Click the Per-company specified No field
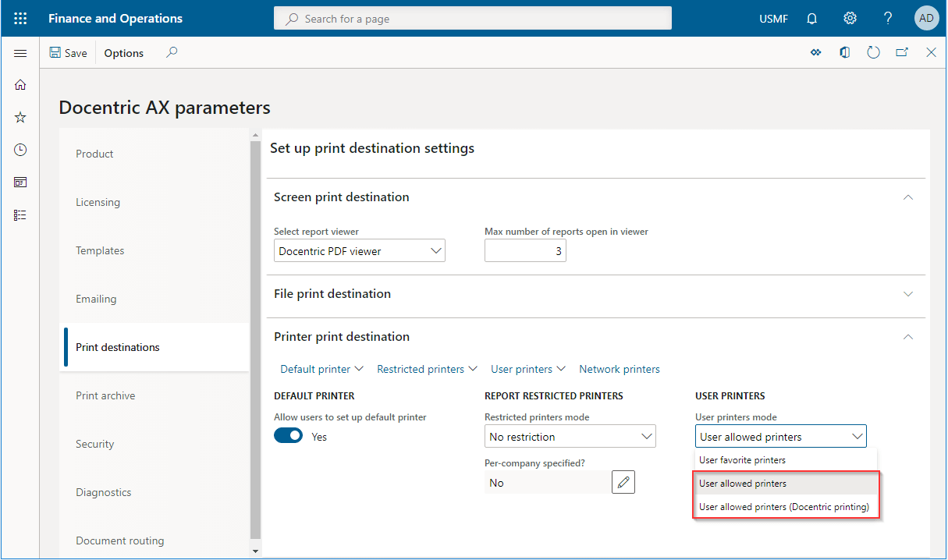This screenshot has height=560, width=948. point(546,482)
